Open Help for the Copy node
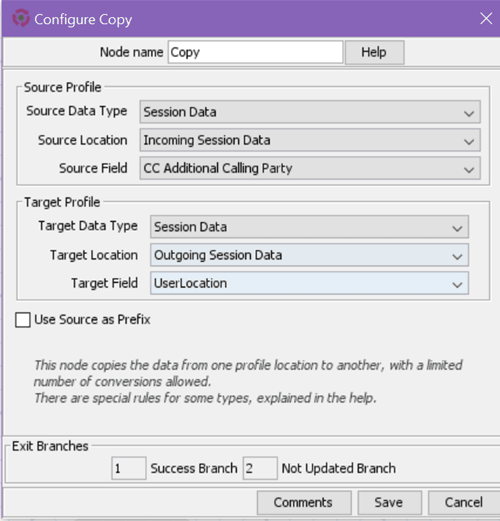 tap(374, 52)
